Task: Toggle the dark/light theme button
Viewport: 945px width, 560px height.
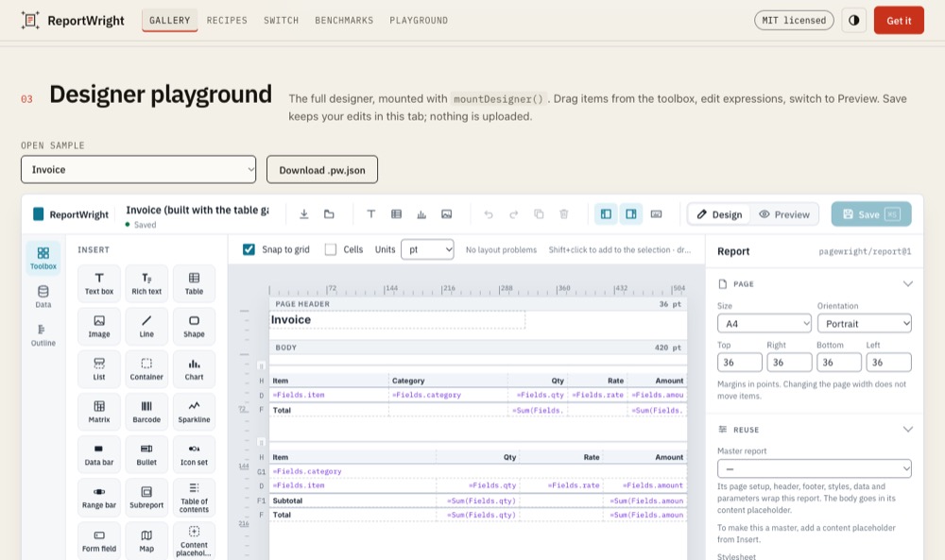Action: click(x=854, y=20)
